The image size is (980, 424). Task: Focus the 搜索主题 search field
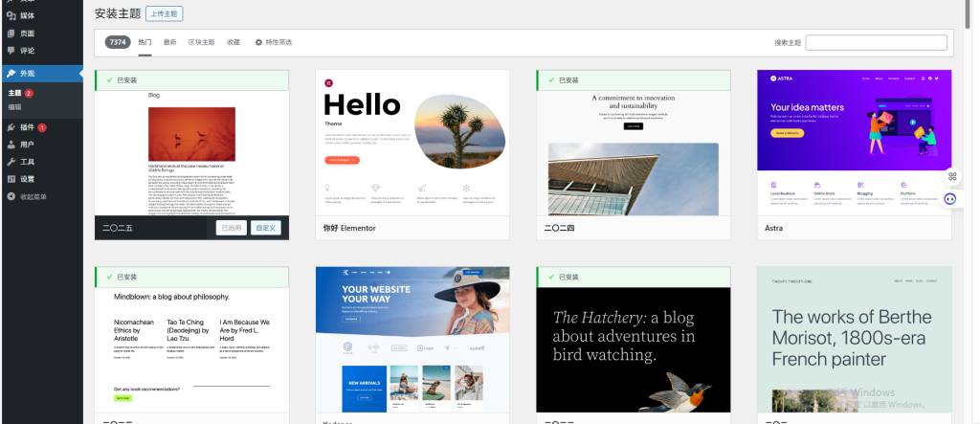877,42
